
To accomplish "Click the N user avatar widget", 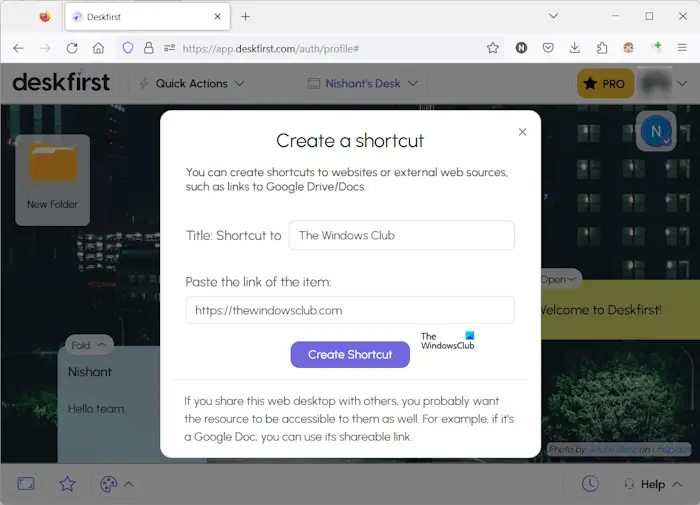I will tap(656, 131).
